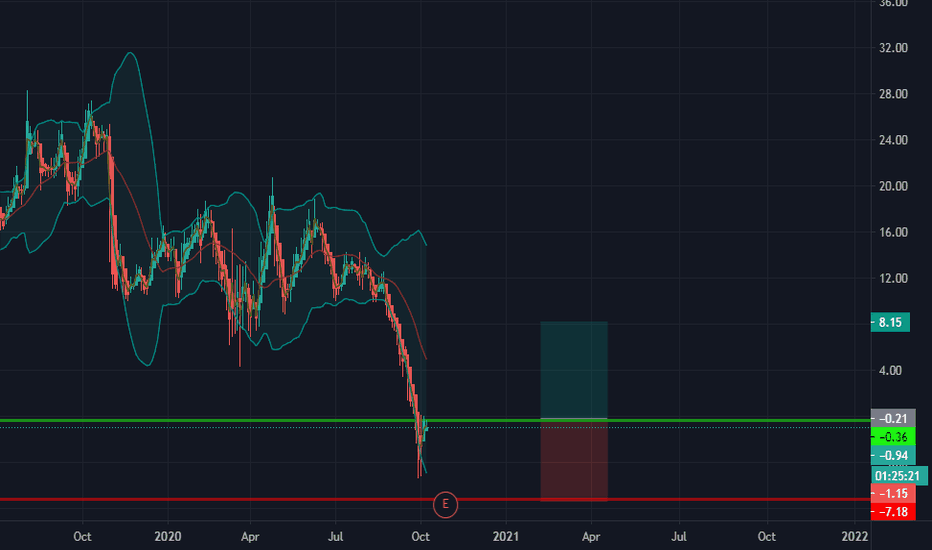Click the earnings 'E' marker icon
This screenshot has width=932, height=550.
click(445, 504)
